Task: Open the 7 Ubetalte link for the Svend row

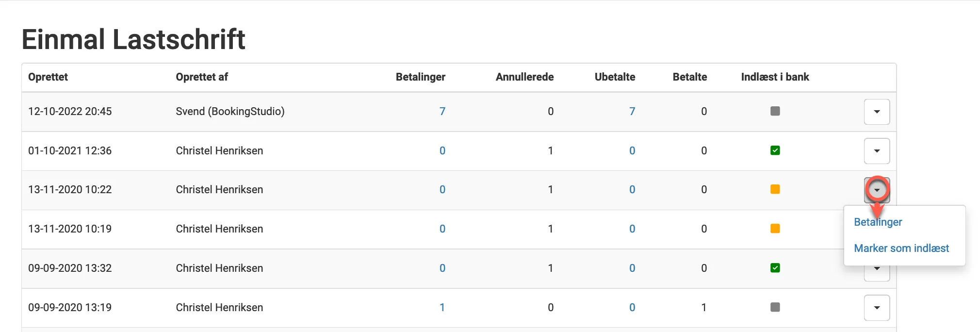Action: pos(632,111)
